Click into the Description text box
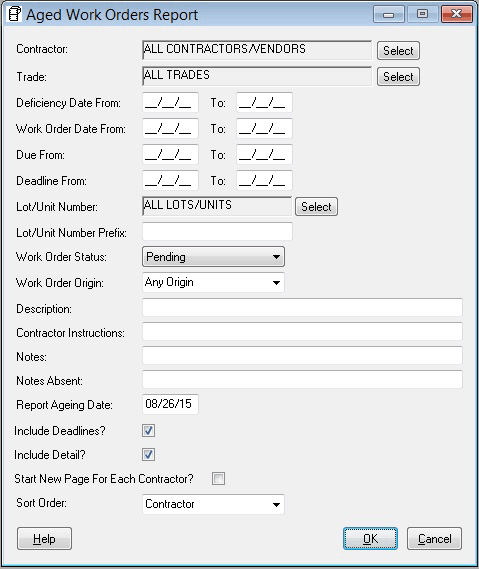Image resolution: width=479 pixels, height=569 pixels. coord(302,308)
